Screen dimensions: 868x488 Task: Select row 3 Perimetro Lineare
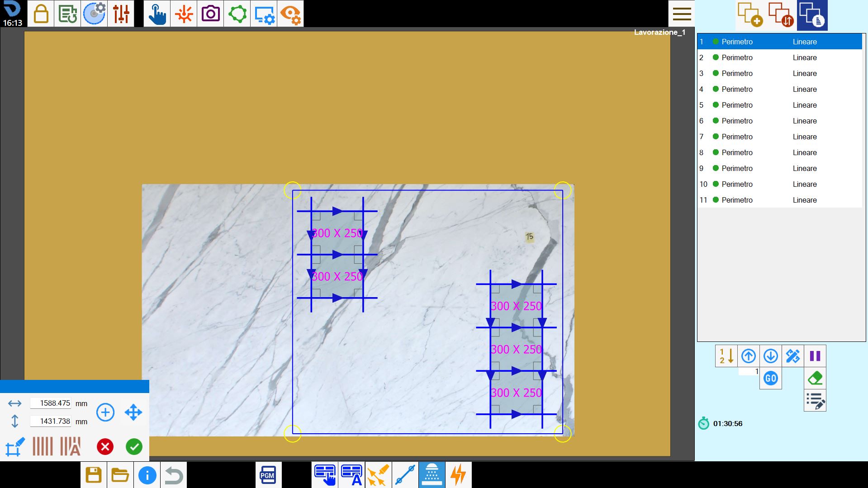pos(780,73)
